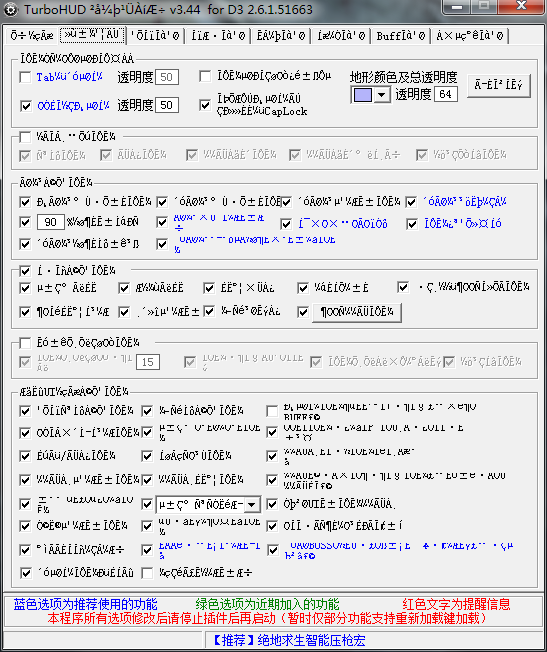Click the input field showing 90
Image resolution: width=547 pixels, height=652 pixels.
[50, 222]
